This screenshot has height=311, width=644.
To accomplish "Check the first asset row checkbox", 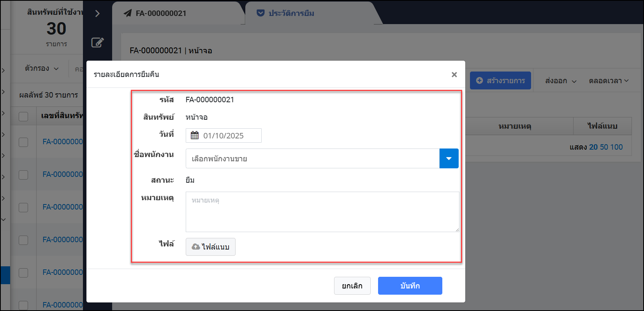I will [x=23, y=142].
